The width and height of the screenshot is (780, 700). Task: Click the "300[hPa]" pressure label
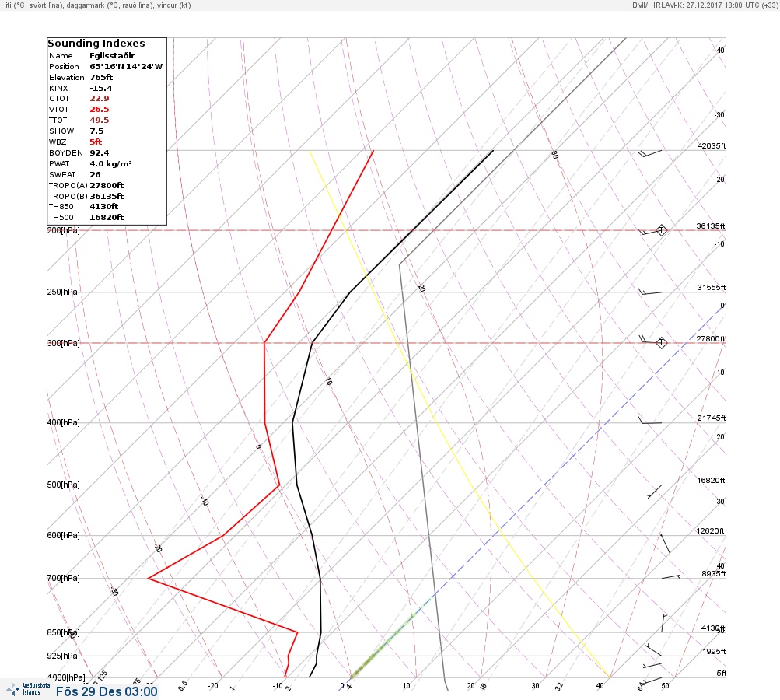pyautogui.click(x=63, y=343)
